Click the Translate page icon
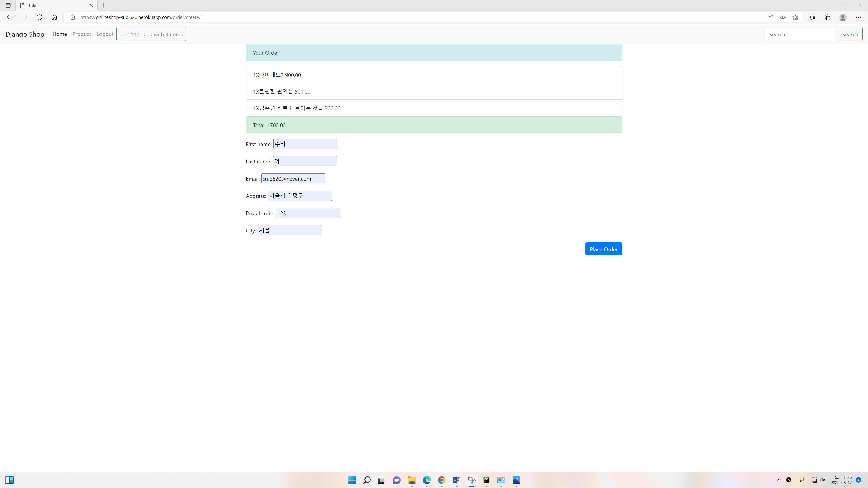Screen dimensions: 868x488 (783, 17)
